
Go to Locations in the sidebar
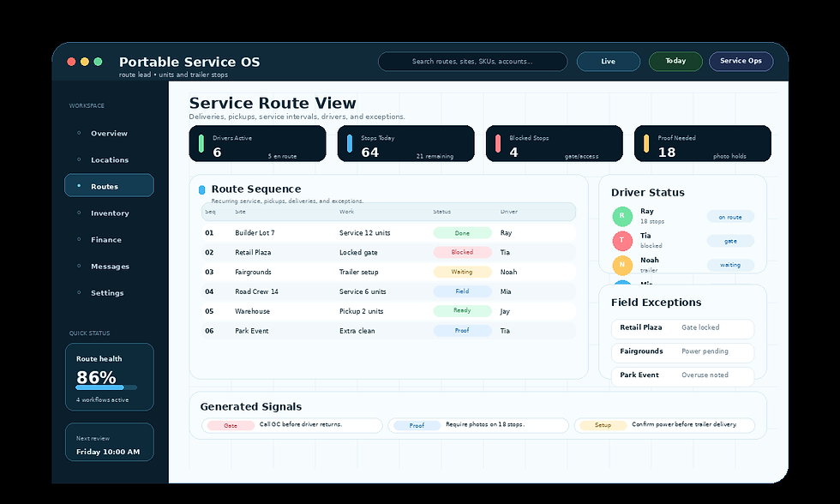click(x=110, y=159)
